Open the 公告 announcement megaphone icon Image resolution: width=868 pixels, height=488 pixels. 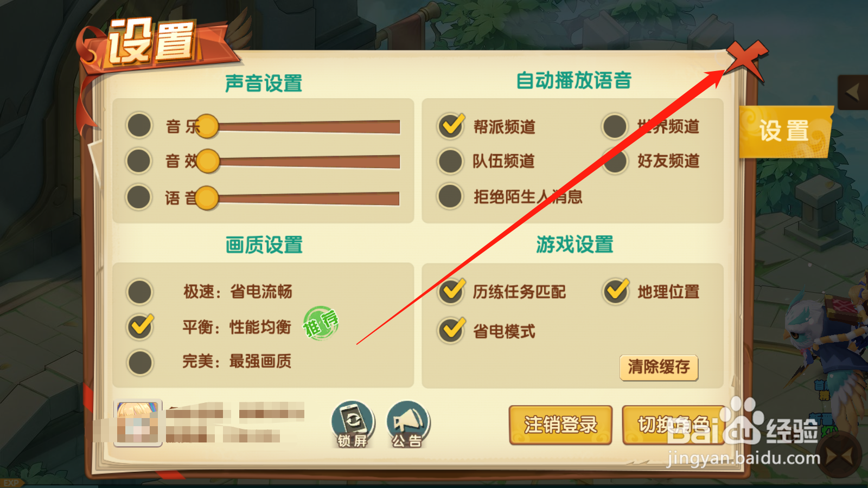408,424
